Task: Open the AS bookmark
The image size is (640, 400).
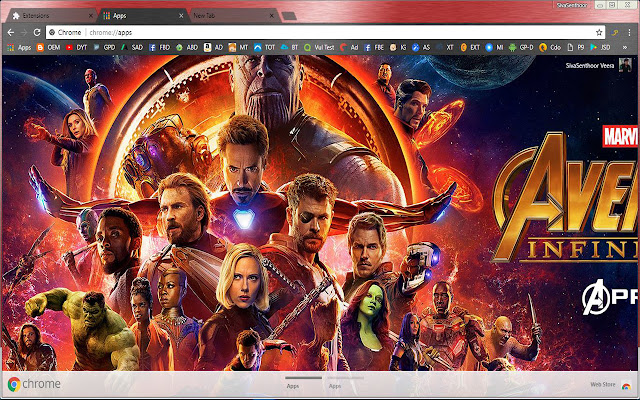Action: click(421, 47)
